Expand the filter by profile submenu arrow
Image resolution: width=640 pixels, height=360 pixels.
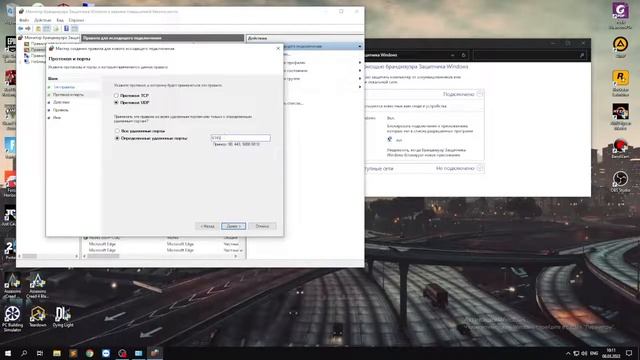click(x=360, y=62)
